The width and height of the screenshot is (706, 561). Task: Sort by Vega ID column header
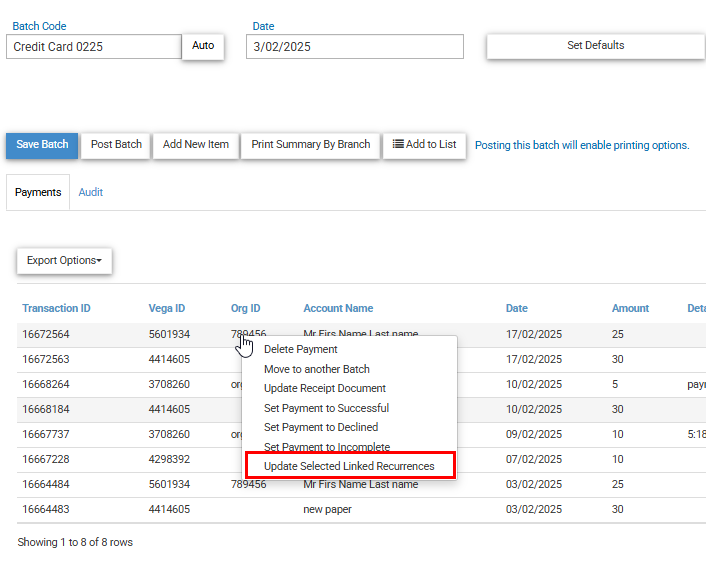[x=167, y=308]
